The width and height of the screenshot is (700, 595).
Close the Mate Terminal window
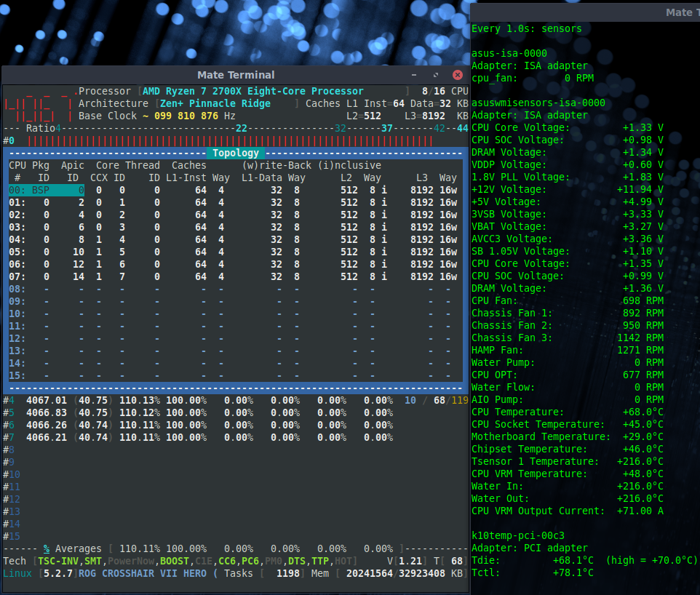(x=457, y=74)
